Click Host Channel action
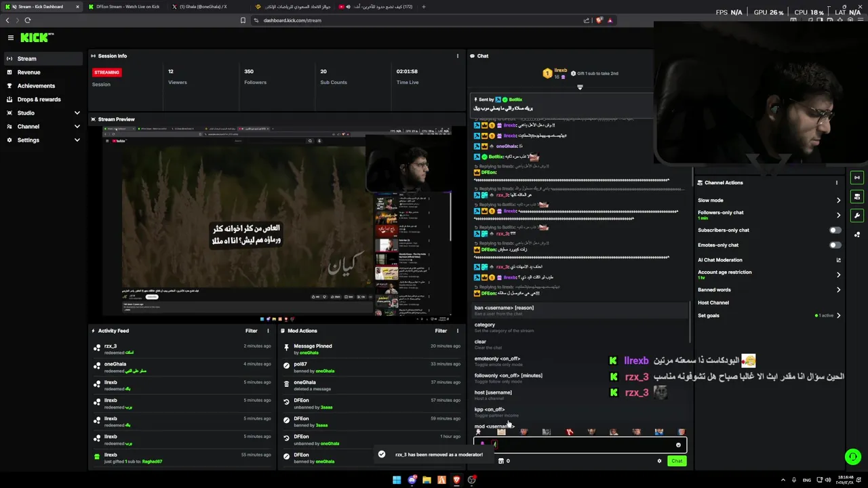 click(x=713, y=303)
